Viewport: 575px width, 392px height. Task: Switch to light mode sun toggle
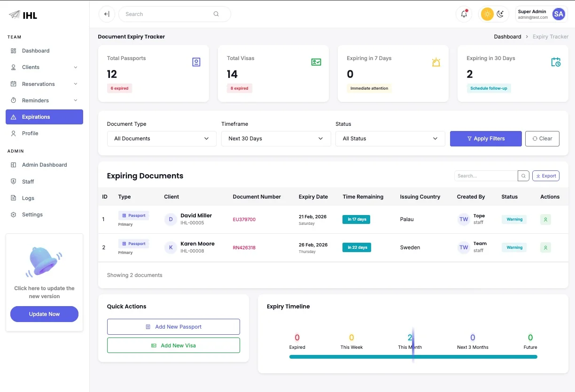point(487,14)
